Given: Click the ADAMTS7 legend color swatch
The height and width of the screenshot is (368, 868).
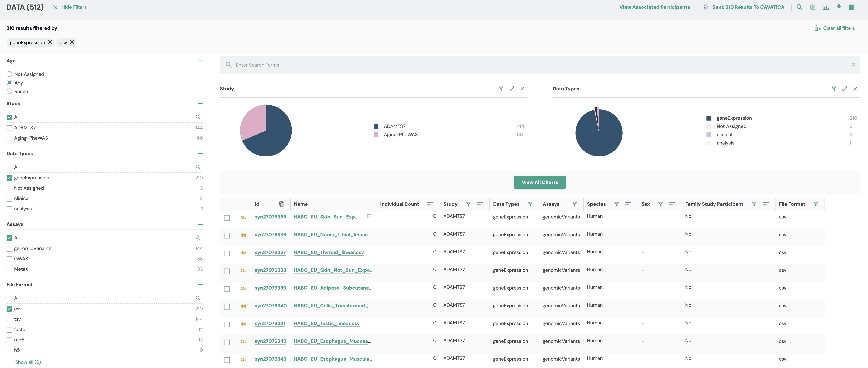Looking at the screenshot, I should click(376, 126).
